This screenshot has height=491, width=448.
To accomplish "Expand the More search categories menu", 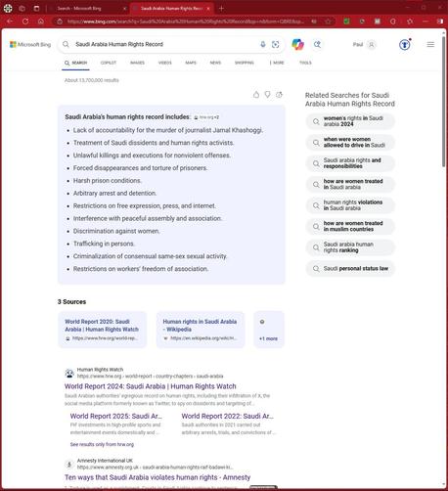I will (x=277, y=63).
